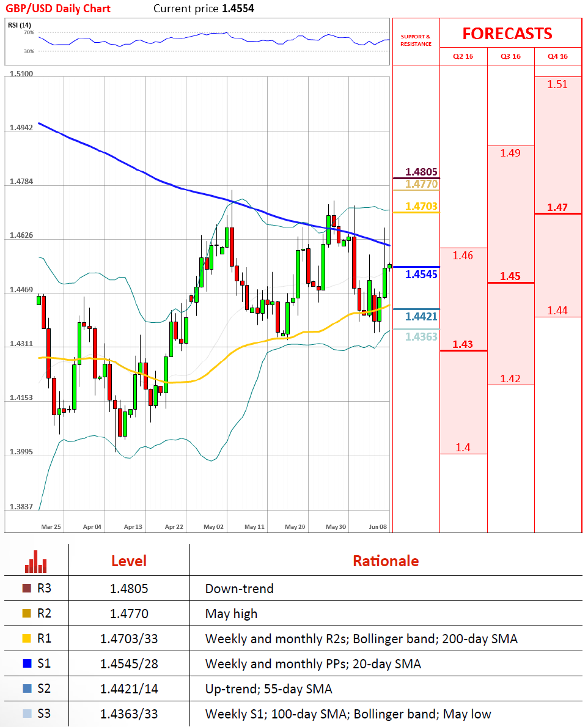The height and width of the screenshot is (727, 588).
Task: Click the '1.4942' y-axis price label
Action: pyautogui.click(x=21, y=128)
